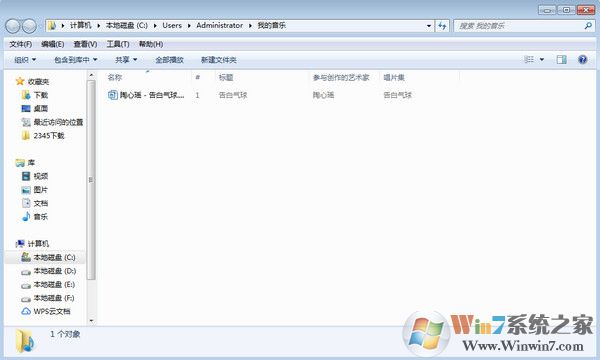Image resolution: width=600 pixels, height=360 pixels.
Task: Click 我的音乐 in the address path
Action: [271, 26]
